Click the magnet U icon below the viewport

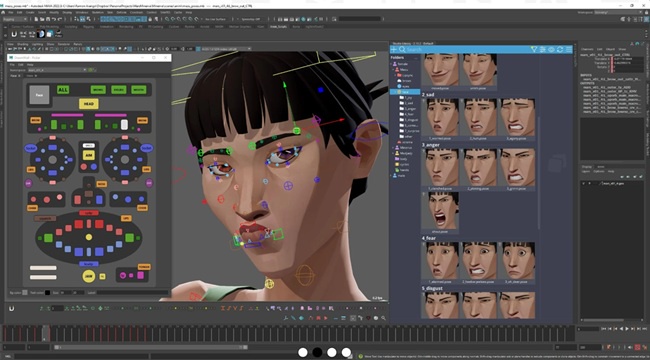tap(12, 309)
